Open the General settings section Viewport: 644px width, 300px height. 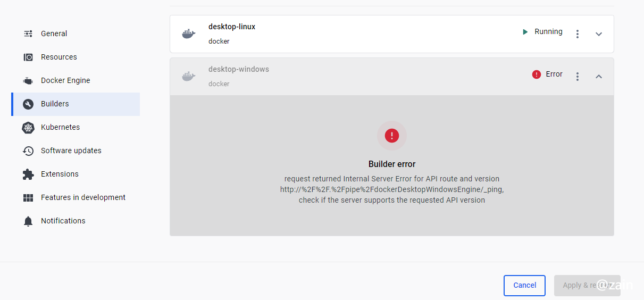76,34
